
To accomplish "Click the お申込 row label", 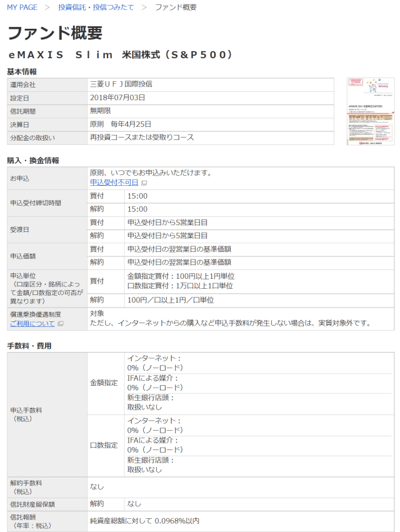I will pyautogui.click(x=19, y=178).
